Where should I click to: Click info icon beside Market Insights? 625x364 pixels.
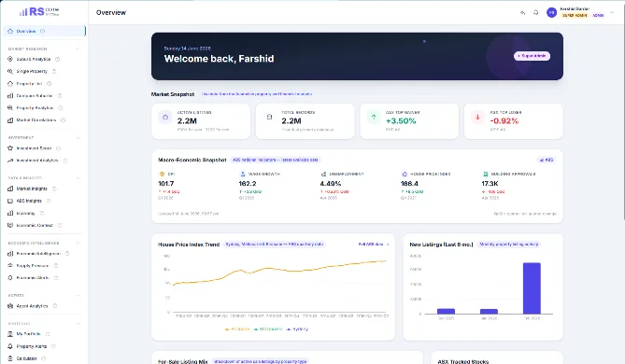[54, 189]
